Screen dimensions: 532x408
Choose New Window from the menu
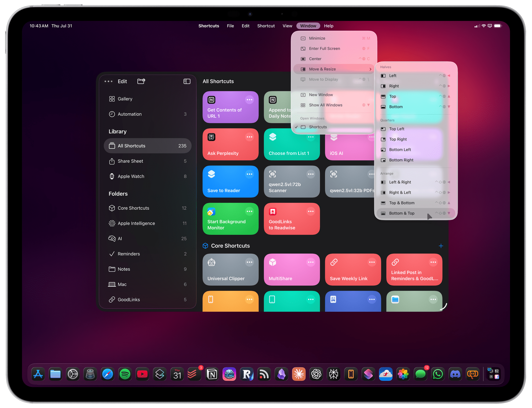(334, 95)
